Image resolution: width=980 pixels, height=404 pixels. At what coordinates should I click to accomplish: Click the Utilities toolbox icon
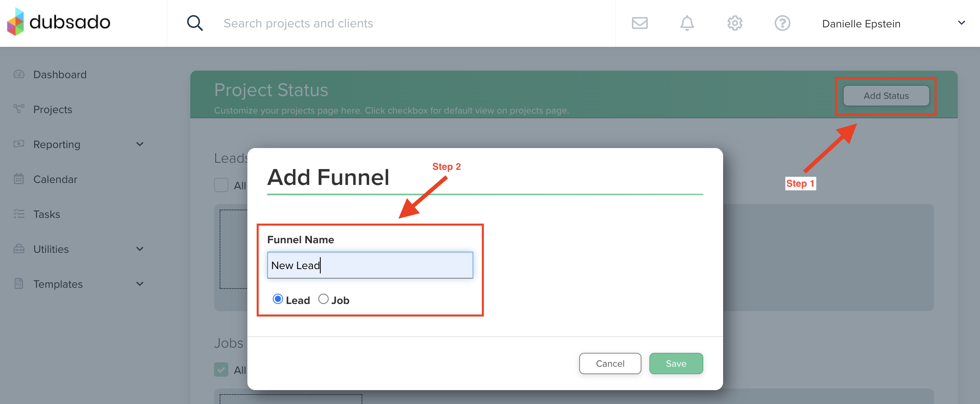[19, 249]
